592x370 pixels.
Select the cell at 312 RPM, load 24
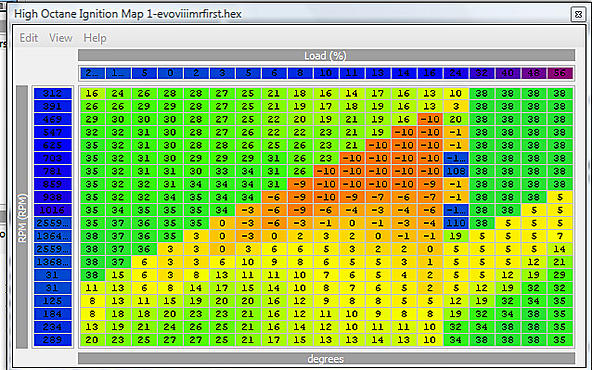click(456, 93)
